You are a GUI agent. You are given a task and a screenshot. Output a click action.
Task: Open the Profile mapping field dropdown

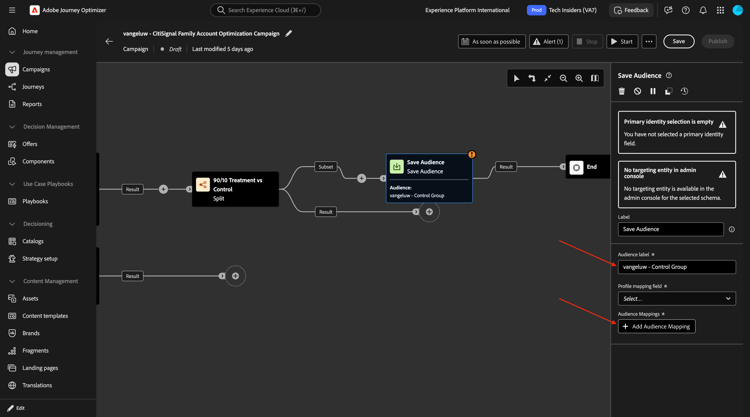click(677, 298)
